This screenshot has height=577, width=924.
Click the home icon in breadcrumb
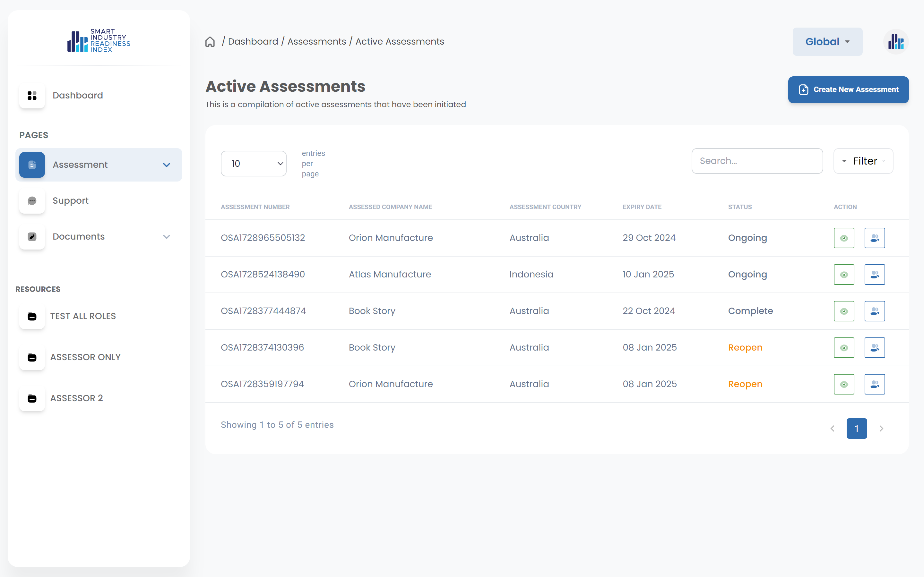tap(210, 42)
